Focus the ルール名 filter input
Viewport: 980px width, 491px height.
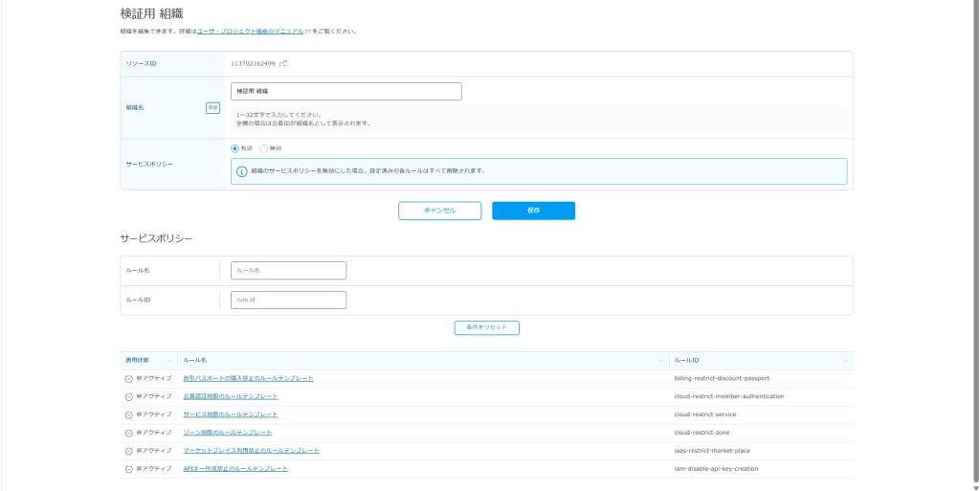(288, 271)
